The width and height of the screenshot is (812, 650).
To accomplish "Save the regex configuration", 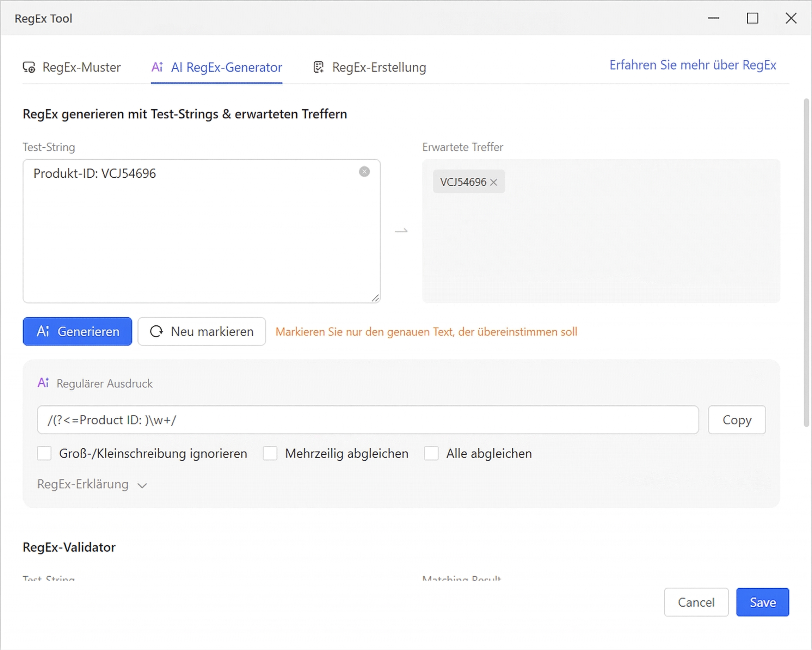I will tap(762, 602).
